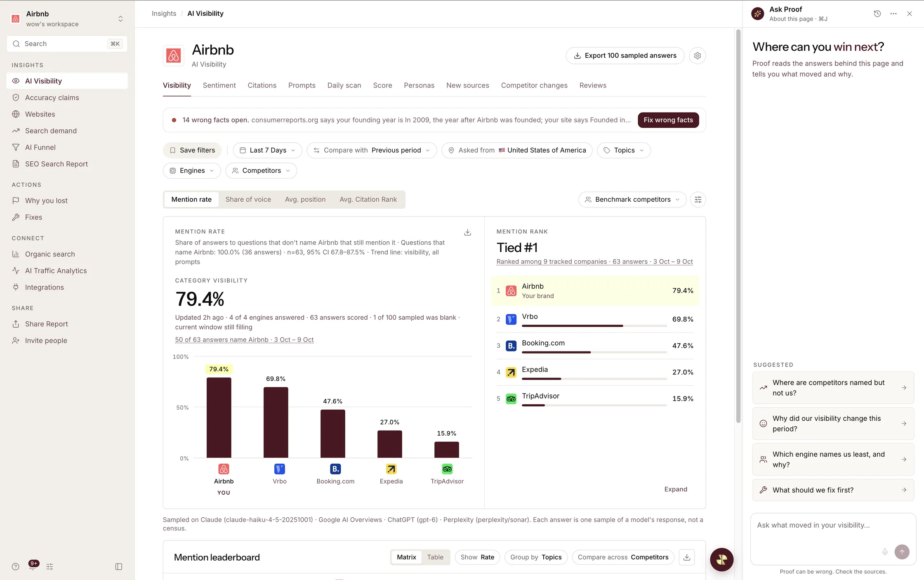924x580 pixels.
Task: Open settings gear next to Export button
Action: click(697, 56)
